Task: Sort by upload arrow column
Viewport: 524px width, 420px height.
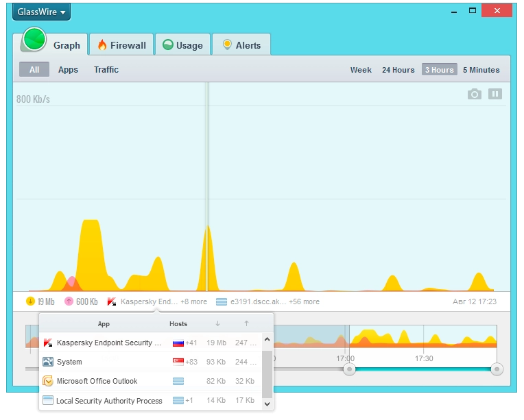Action: click(246, 323)
